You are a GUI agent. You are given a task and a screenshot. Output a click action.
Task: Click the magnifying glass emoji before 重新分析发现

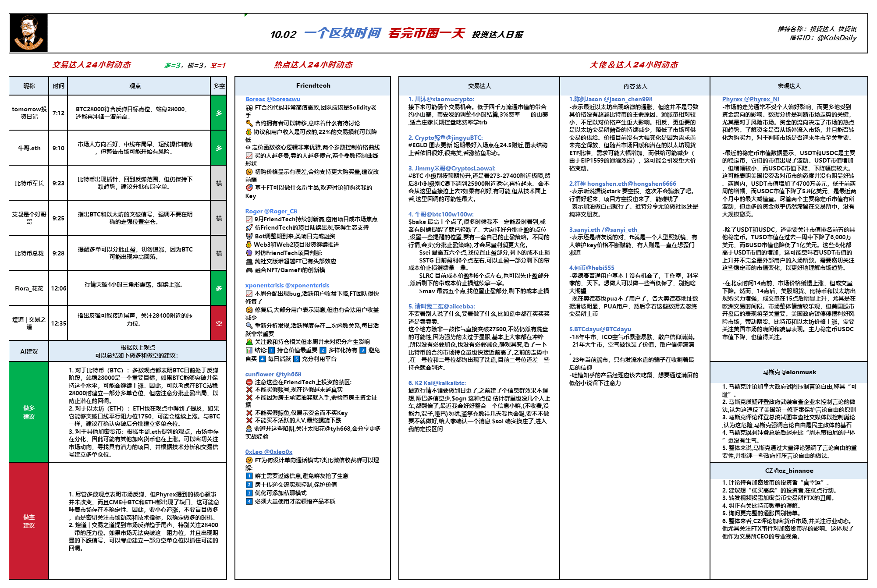(x=249, y=326)
